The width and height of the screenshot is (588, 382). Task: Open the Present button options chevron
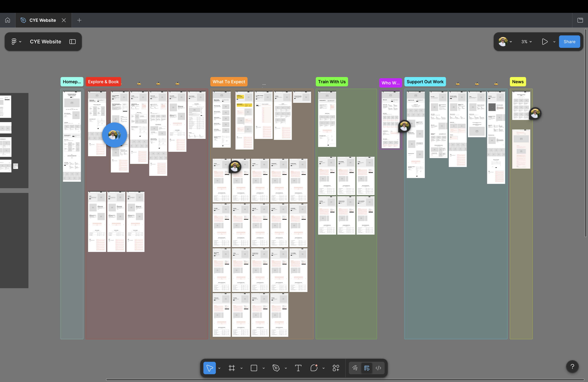pos(554,41)
